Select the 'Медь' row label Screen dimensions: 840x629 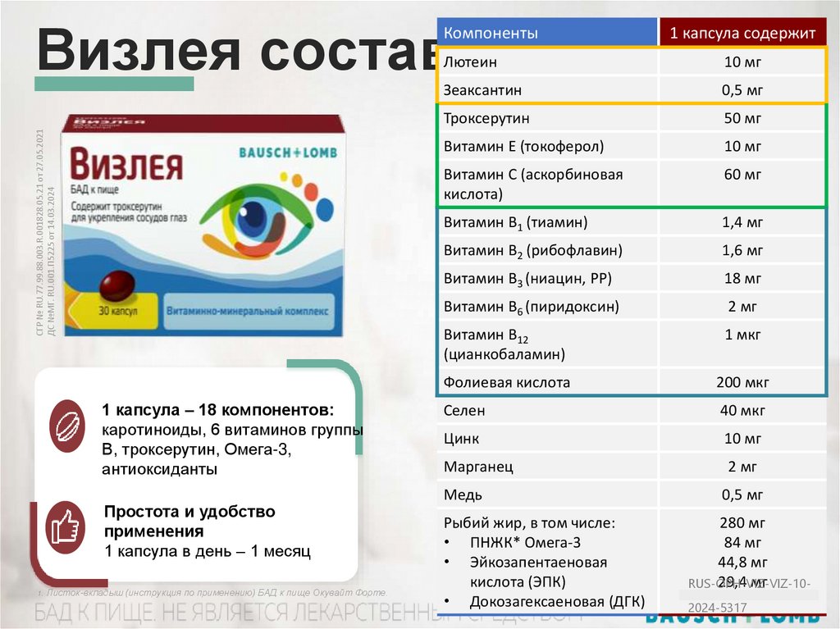pos(463,495)
